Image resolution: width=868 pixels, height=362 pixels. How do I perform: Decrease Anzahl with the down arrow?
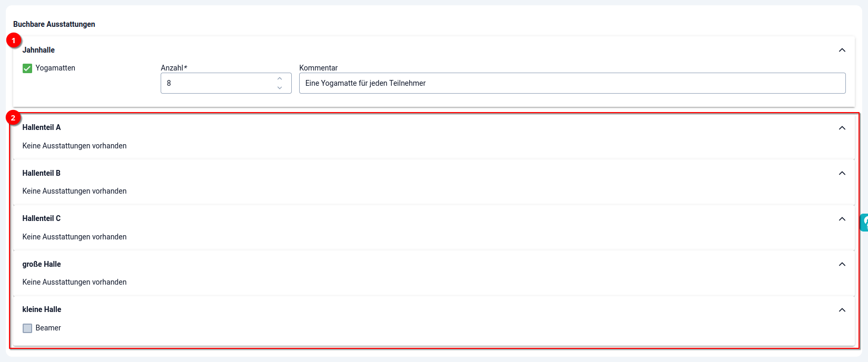280,88
